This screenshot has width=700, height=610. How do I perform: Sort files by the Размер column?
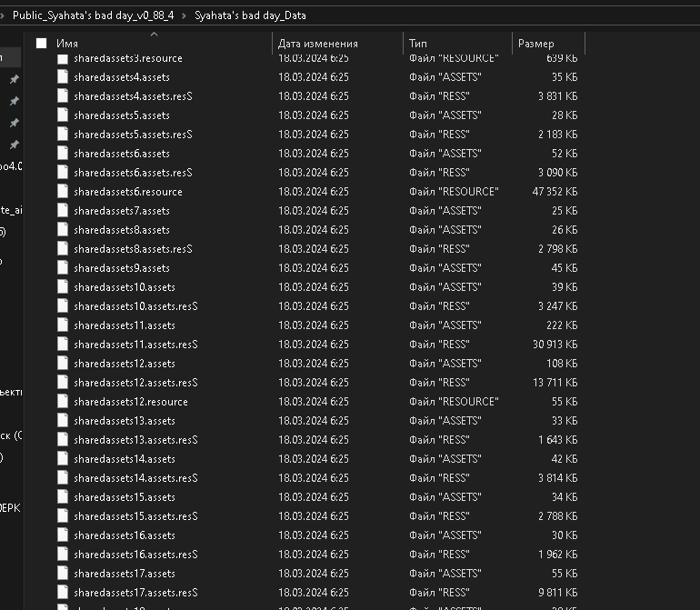(x=535, y=44)
